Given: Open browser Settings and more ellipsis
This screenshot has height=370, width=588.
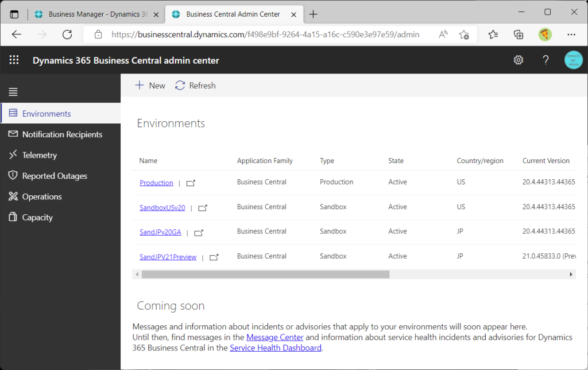Looking at the screenshot, I should (571, 34).
